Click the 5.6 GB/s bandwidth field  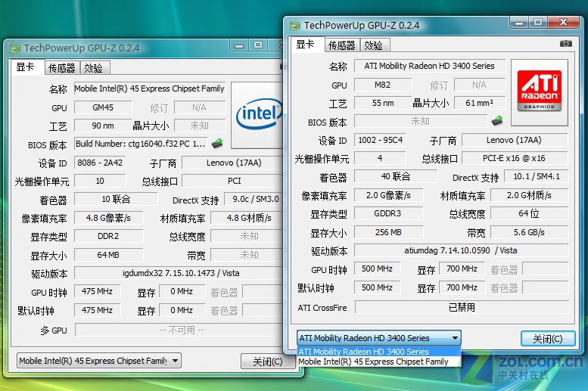529,232
